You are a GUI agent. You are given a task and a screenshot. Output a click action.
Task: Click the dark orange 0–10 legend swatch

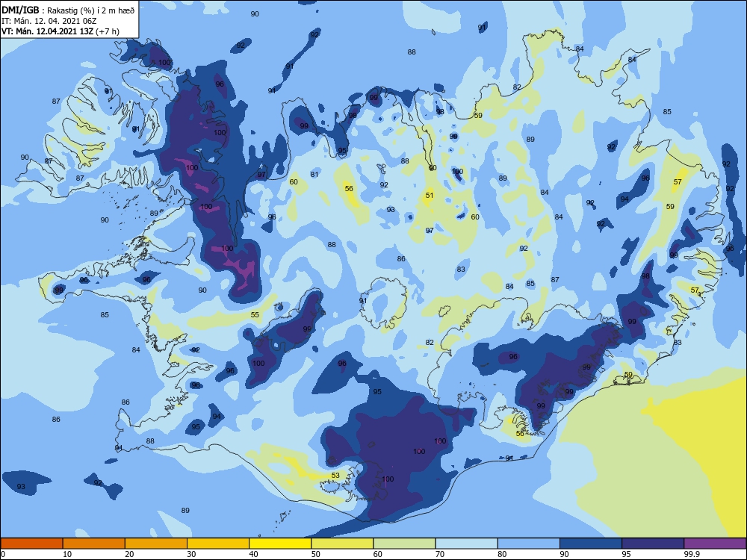coord(31,544)
